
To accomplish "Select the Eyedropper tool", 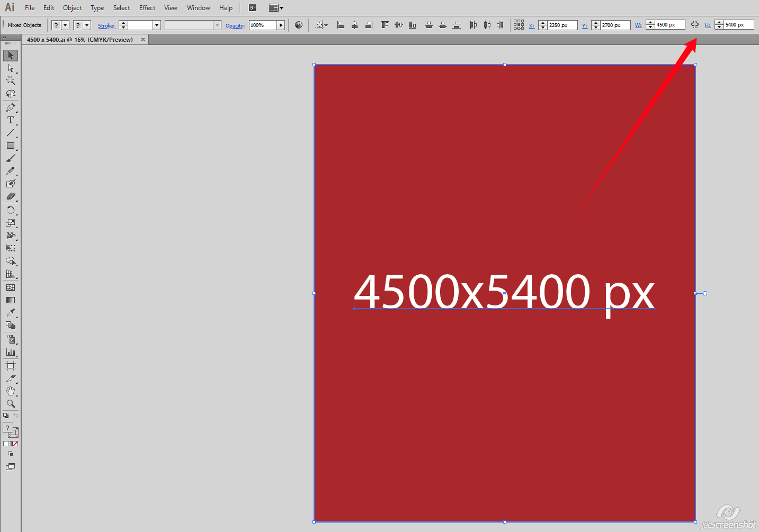I will pyautogui.click(x=11, y=313).
